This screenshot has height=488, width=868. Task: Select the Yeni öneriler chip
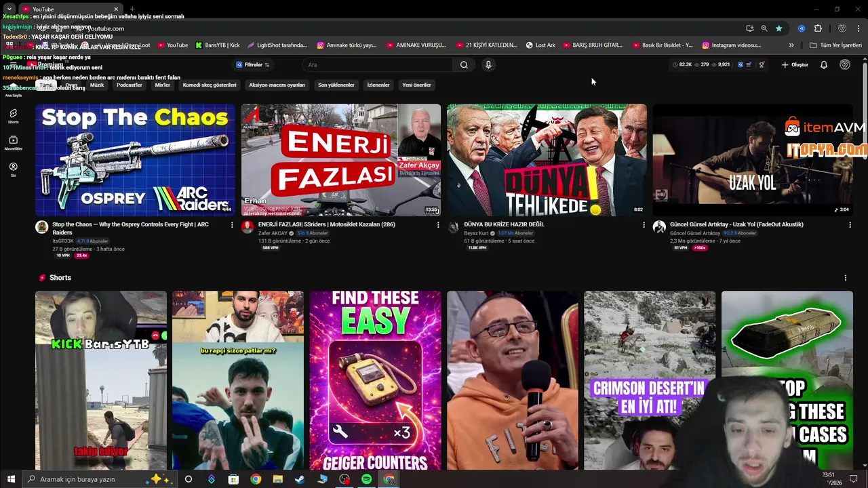point(416,85)
